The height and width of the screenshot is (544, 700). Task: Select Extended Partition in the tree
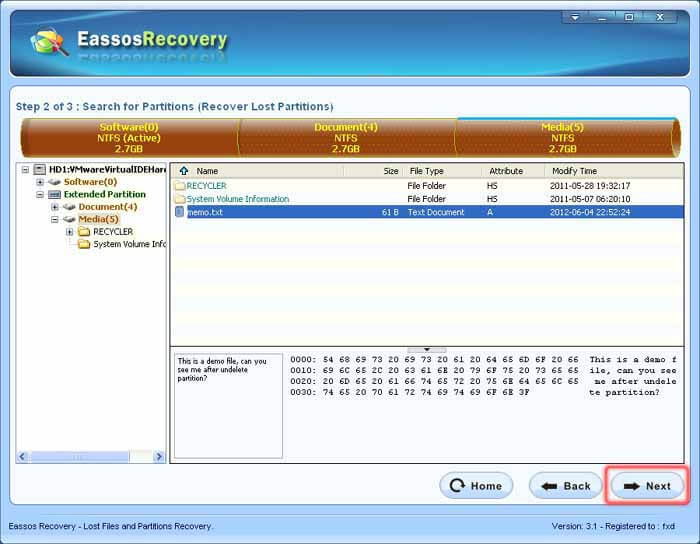105,195
